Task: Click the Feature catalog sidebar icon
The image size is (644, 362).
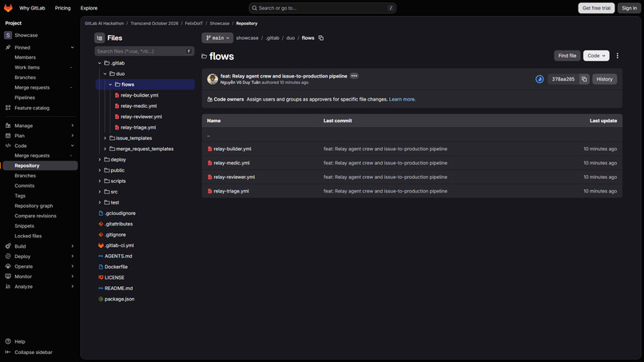Action: pyautogui.click(x=8, y=108)
